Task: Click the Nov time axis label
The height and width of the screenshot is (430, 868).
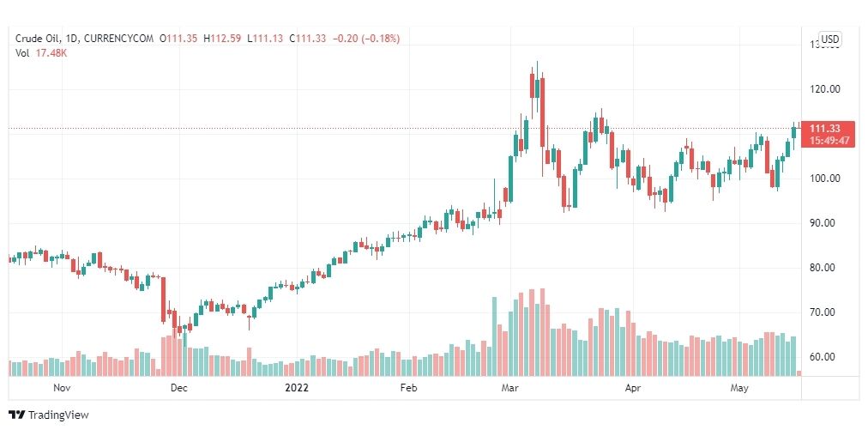Action: pos(62,388)
